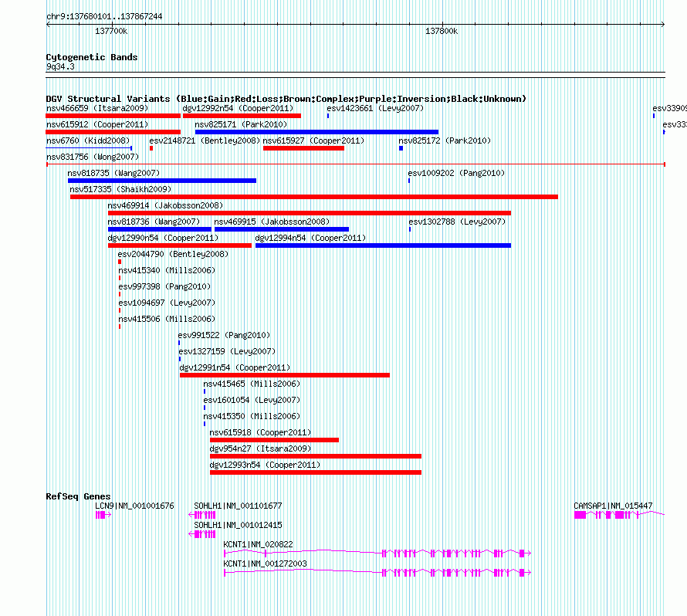Screen dimensions: 687x616
Task: Click the esv2148721 (Bentley2008) variant label
Action: coord(205,140)
